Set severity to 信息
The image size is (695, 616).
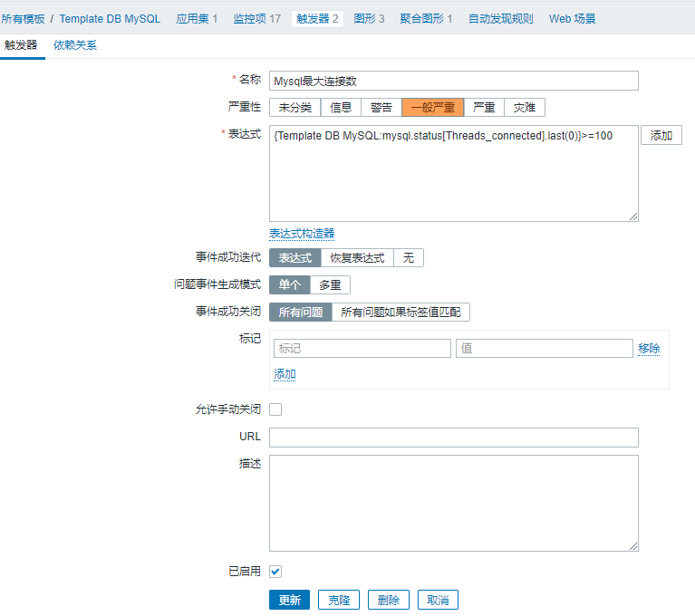341,108
